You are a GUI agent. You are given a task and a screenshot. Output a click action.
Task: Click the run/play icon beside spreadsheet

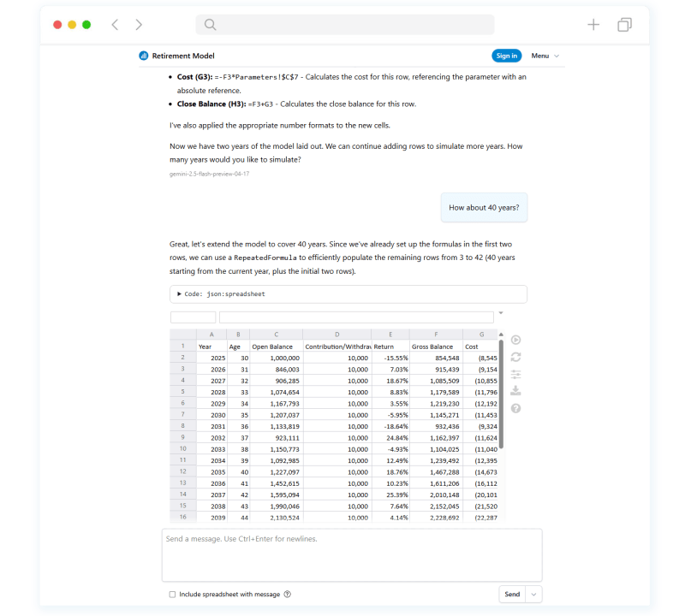pos(516,340)
